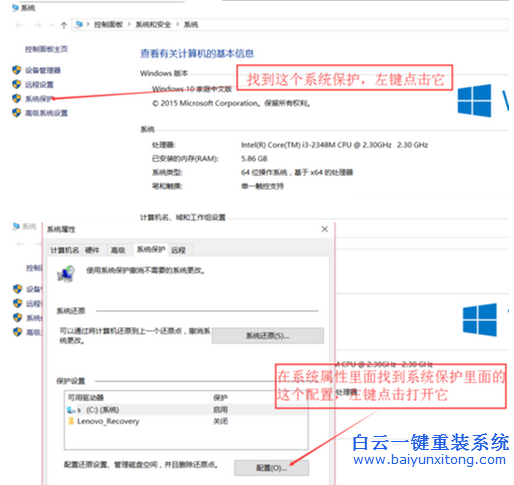Viewport: 514px width, 485px height.
Task: Expand the chevron after 系统和安全 breadcrumb
Action: (177, 24)
